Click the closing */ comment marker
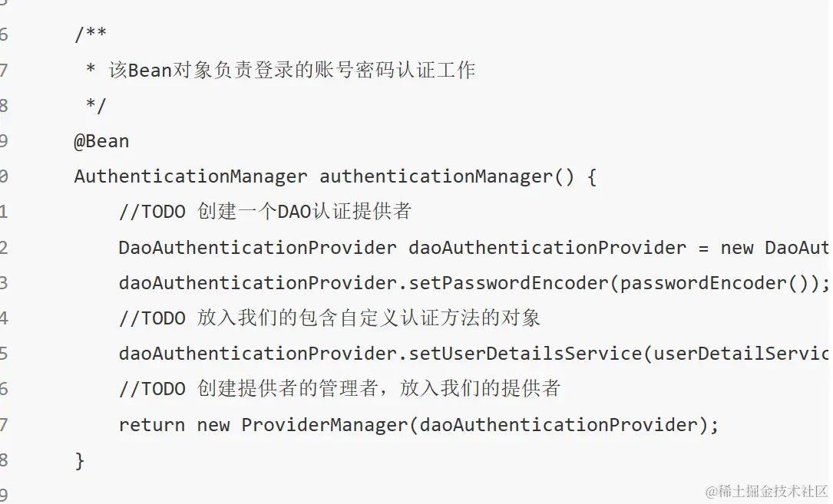The width and height of the screenshot is (833, 504). pyautogui.click(x=96, y=105)
